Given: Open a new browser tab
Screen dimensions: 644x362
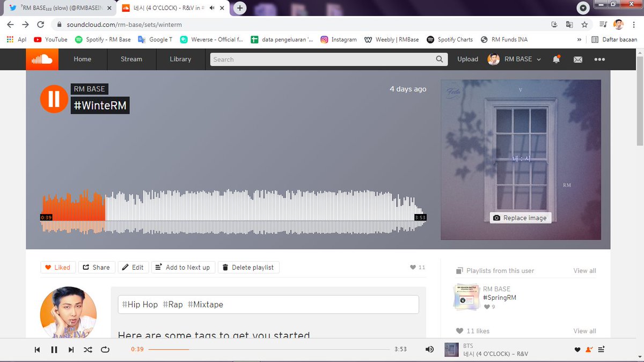Looking at the screenshot, I should point(240,8).
